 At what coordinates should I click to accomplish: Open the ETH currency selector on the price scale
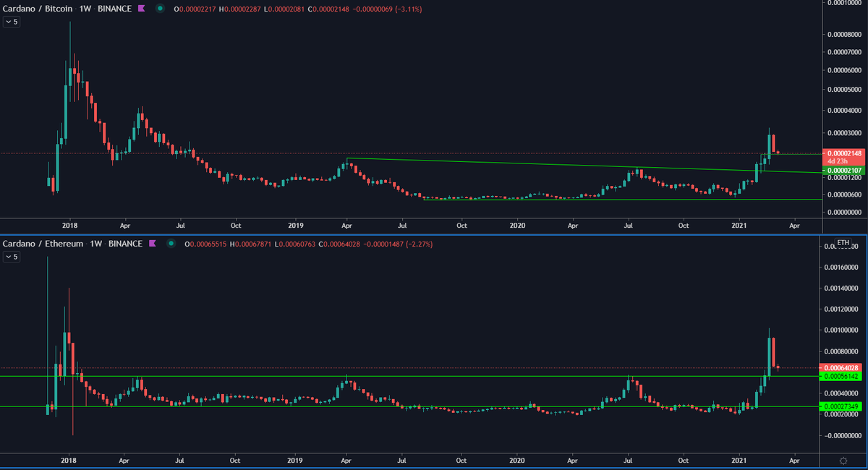(843, 242)
